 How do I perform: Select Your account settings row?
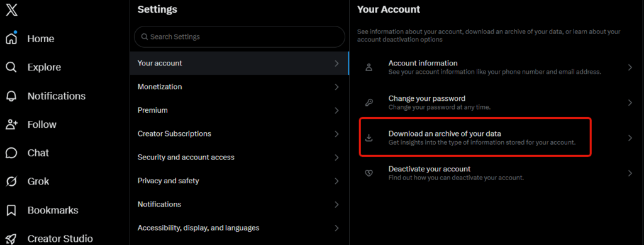[240, 64]
